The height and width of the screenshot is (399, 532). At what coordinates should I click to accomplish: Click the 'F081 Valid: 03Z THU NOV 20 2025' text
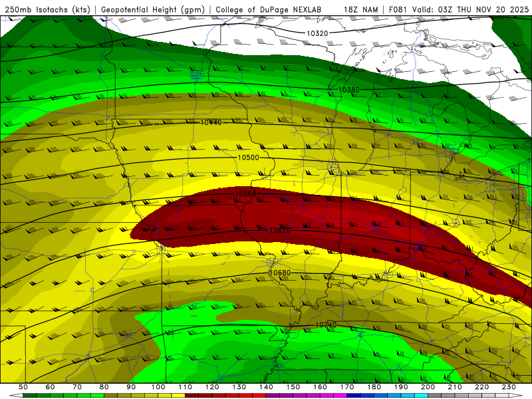tap(459, 9)
